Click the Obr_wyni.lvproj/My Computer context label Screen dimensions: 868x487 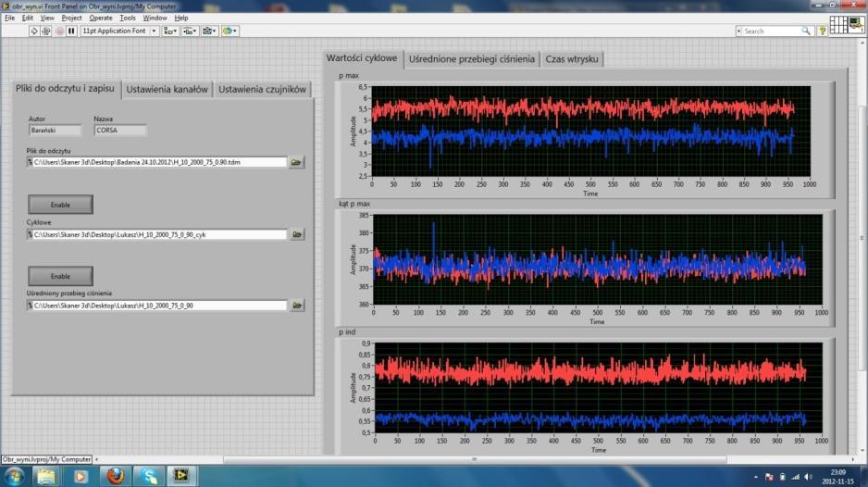coord(46,459)
